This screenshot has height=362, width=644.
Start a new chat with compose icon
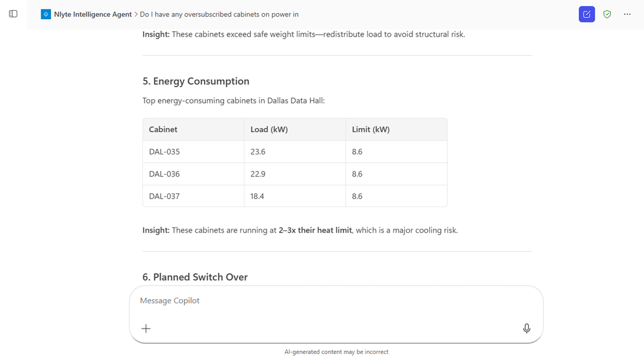click(x=587, y=14)
